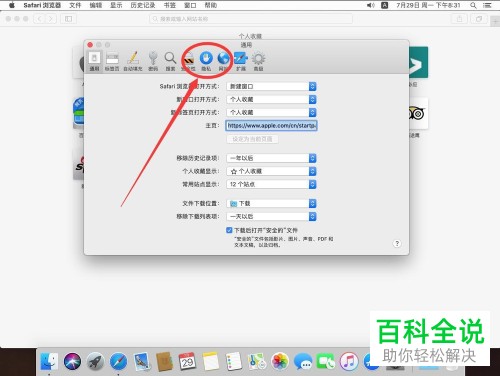Click the Safari forward arrow button

tap(51, 19)
